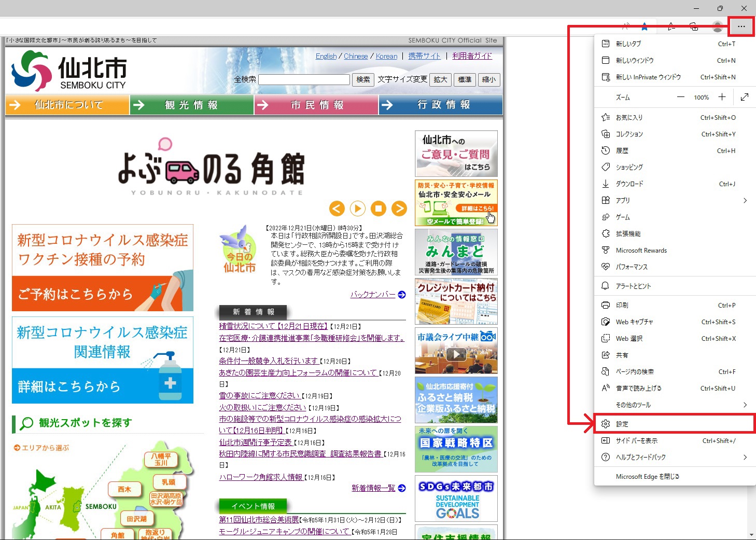The height and width of the screenshot is (540, 756).
Task: Click the downloads arrow icon in menu
Action: click(x=605, y=184)
